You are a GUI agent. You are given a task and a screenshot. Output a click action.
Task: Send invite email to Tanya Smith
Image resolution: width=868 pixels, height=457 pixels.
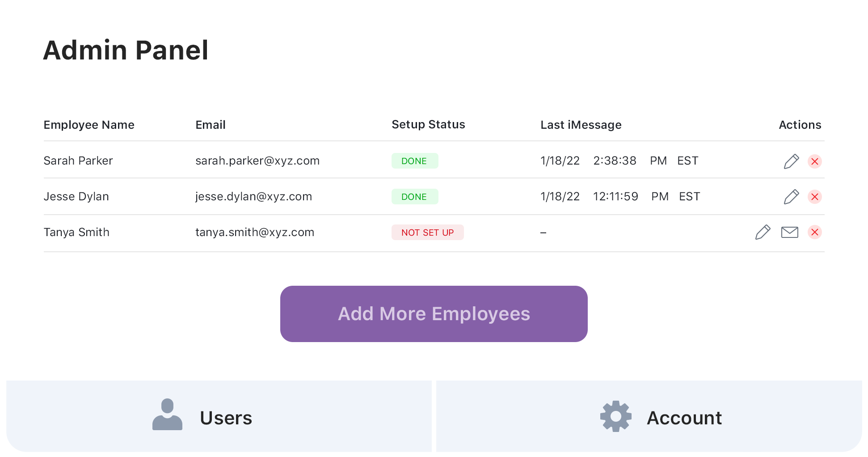point(789,233)
